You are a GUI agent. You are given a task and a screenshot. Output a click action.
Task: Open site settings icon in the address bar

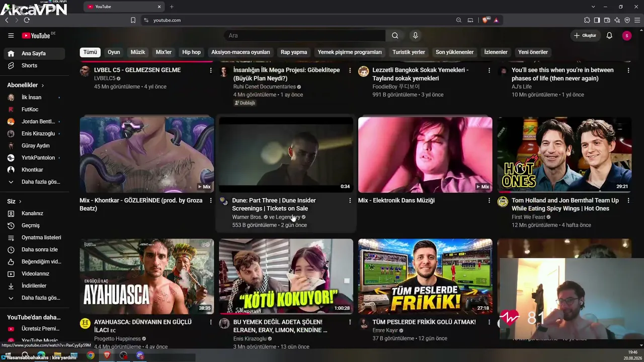146,20
